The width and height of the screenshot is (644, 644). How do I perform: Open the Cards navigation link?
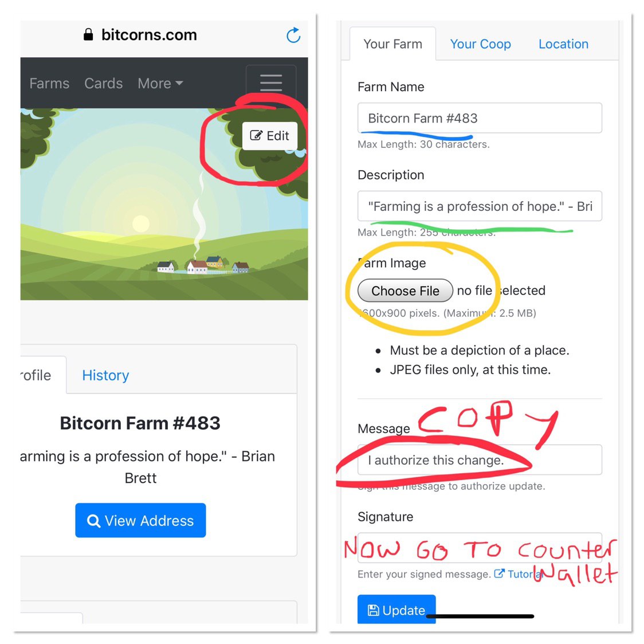[x=104, y=84]
